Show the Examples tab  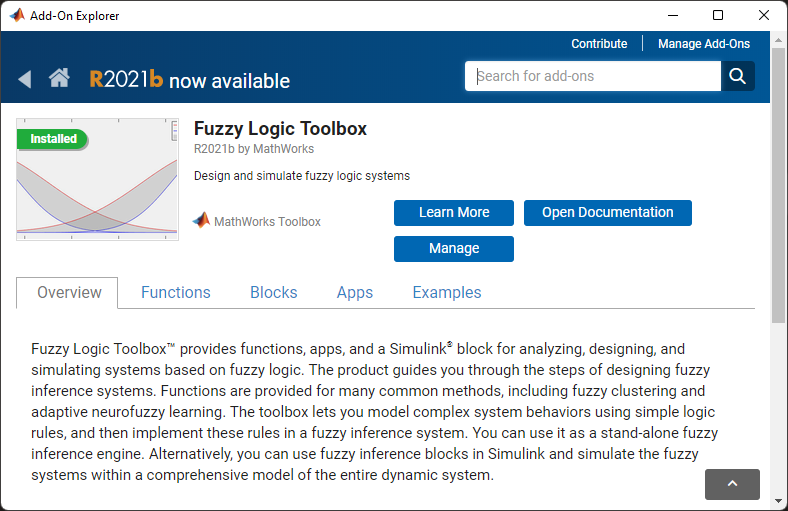click(x=447, y=293)
